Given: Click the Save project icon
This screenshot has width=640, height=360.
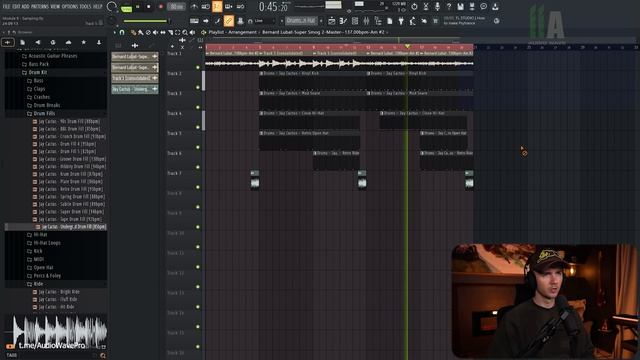Looking at the screenshot, I should coord(460,7).
